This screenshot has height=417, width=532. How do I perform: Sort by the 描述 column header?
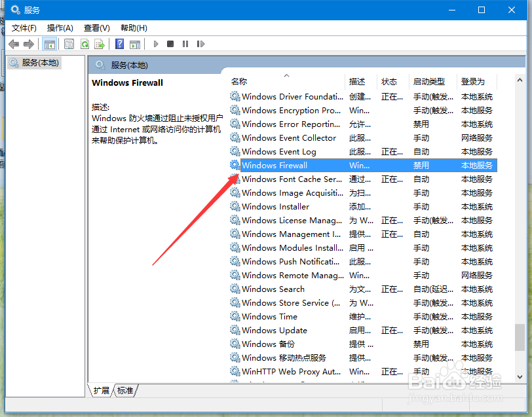click(360, 81)
